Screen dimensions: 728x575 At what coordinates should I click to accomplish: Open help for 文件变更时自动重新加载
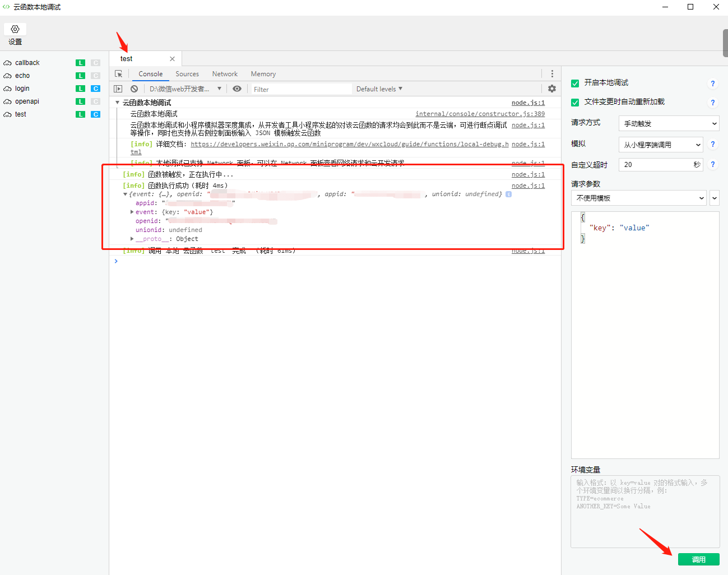pos(713,103)
